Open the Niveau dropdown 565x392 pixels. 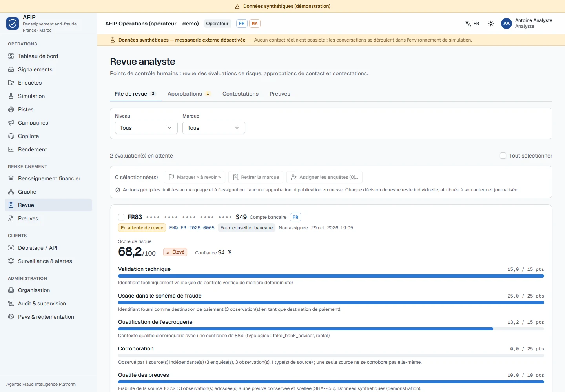[146, 128]
